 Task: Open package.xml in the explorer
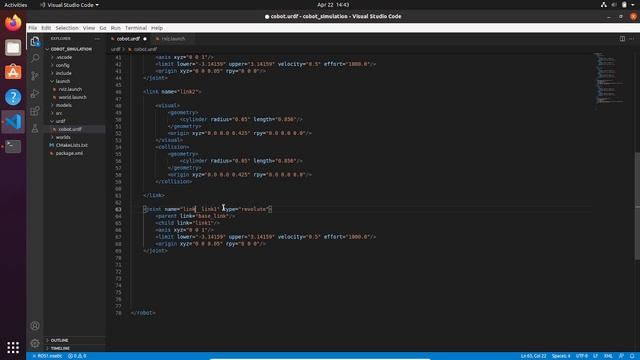point(69,153)
